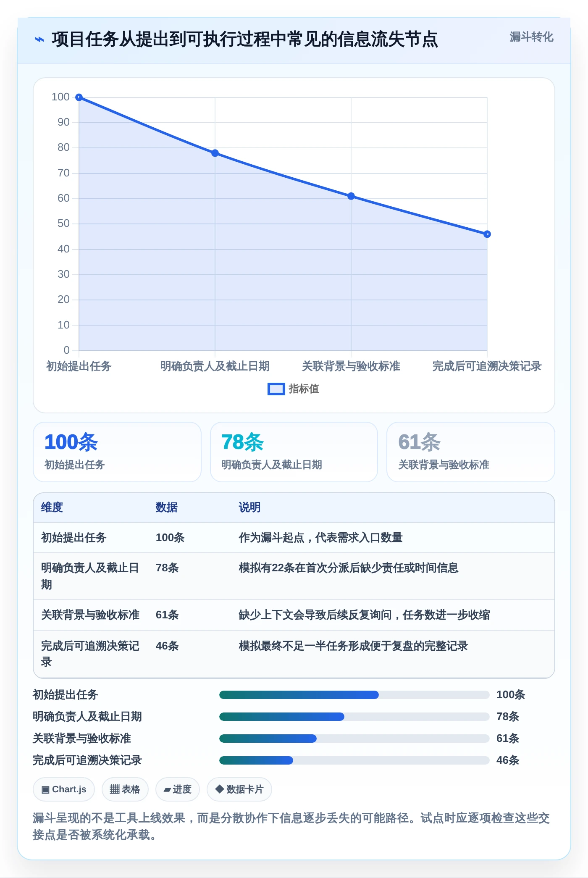Screen dimensions: 588x878
Task: Toggle the 指标值 legend swatch
Action: point(276,389)
